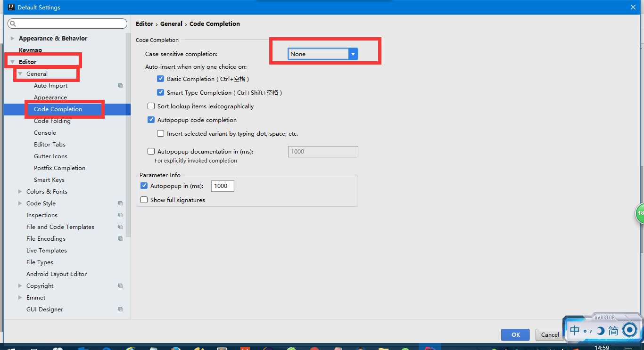This screenshot has height=350, width=644.
Task: Select Gutter Icons in the tree
Action: [x=50, y=156]
